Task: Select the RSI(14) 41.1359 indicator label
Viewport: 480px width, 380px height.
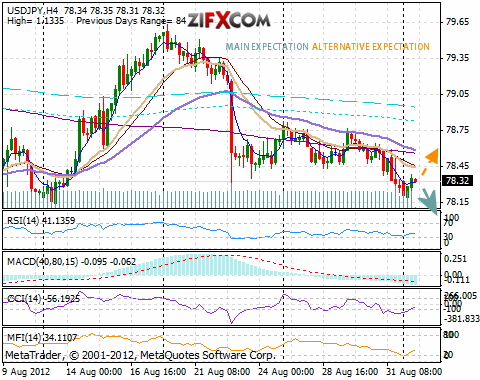Action: [x=41, y=220]
